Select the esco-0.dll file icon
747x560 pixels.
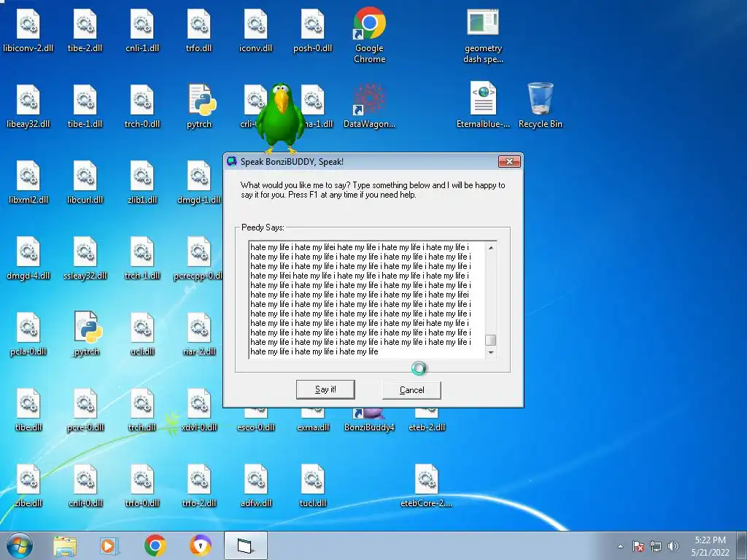[x=256, y=421]
